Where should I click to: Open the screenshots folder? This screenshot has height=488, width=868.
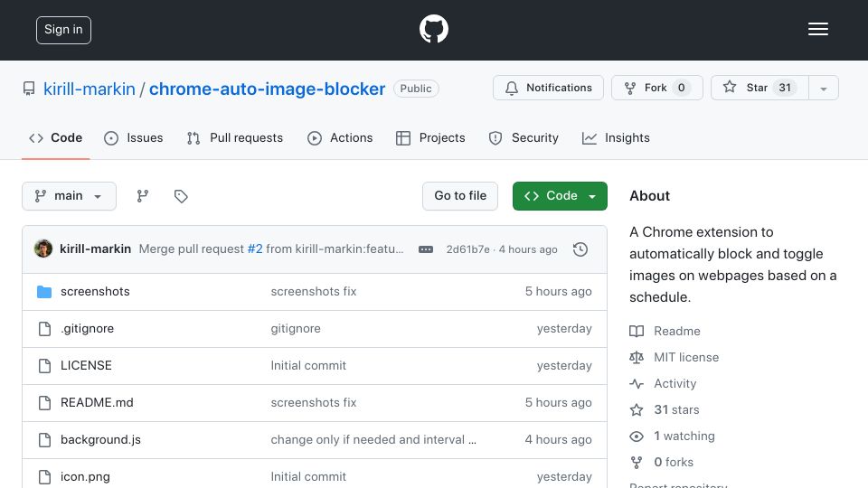point(95,292)
